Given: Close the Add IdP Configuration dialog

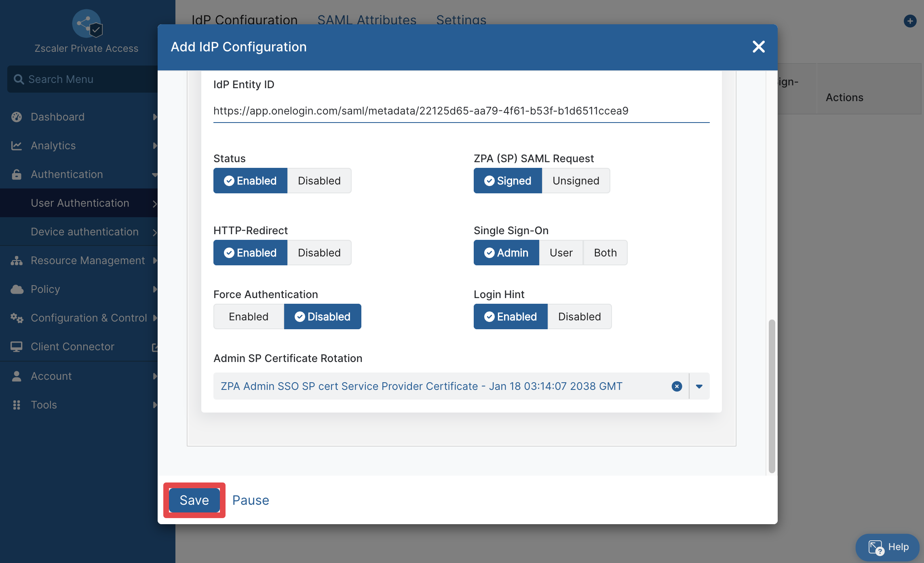Looking at the screenshot, I should point(759,47).
